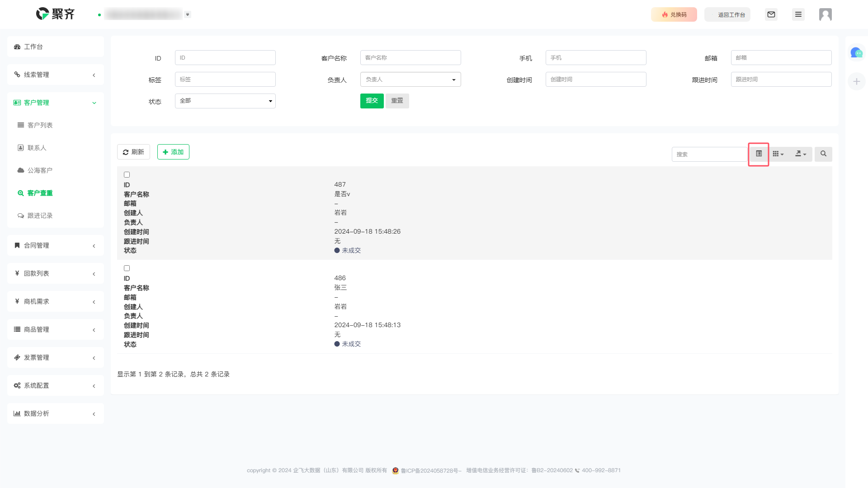Click the refresh icon on 刷新 button
Image resolution: width=868 pixels, height=488 pixels.
tap(126, 152)
